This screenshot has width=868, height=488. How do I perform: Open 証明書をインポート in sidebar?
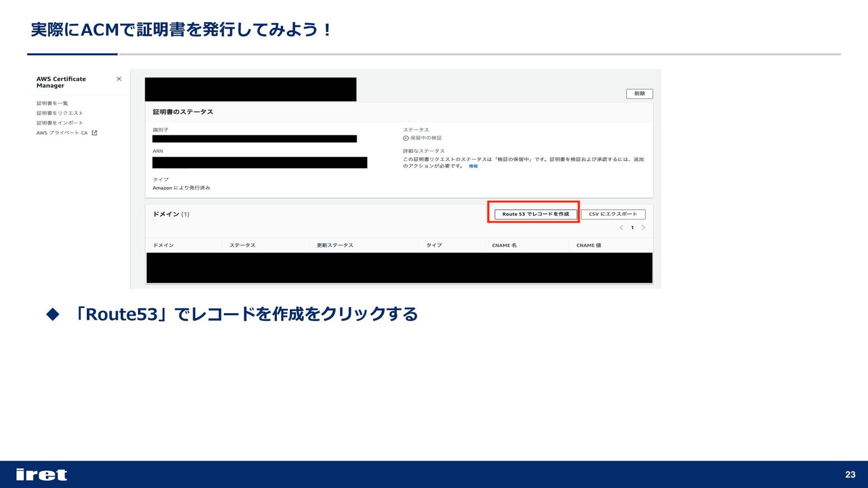tap(60, 123)
